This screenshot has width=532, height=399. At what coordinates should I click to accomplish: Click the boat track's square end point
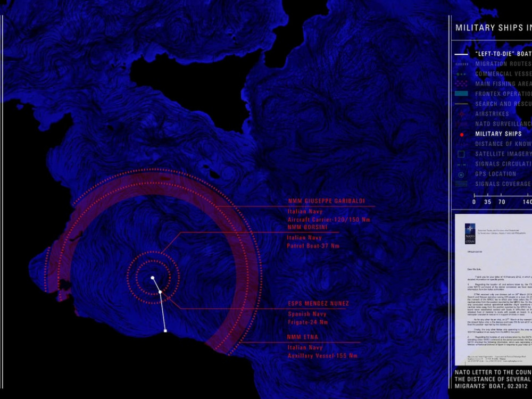tap(165, 330)
